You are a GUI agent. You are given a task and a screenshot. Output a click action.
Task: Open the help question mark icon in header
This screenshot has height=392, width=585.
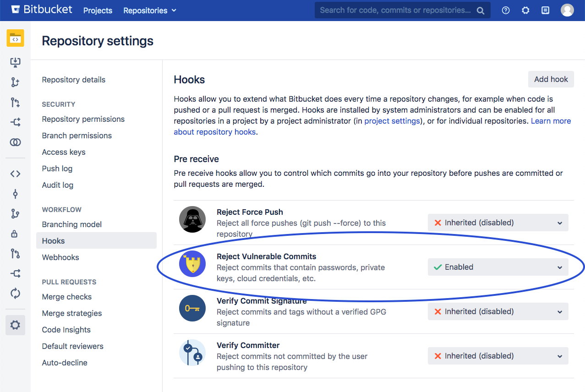(x=506, y=11)
